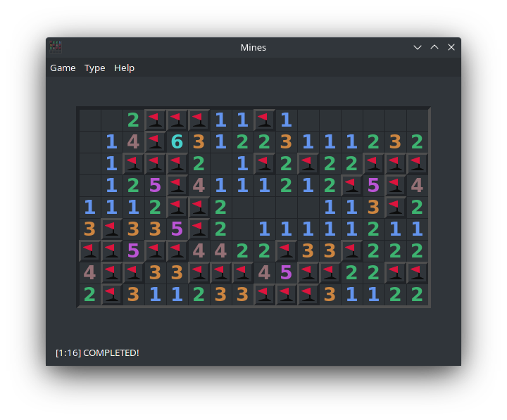The height and width of the screenshot is (420, 507).
Task: Click flag between 5 and 2 in sixth row
Action: click(199, 229)
